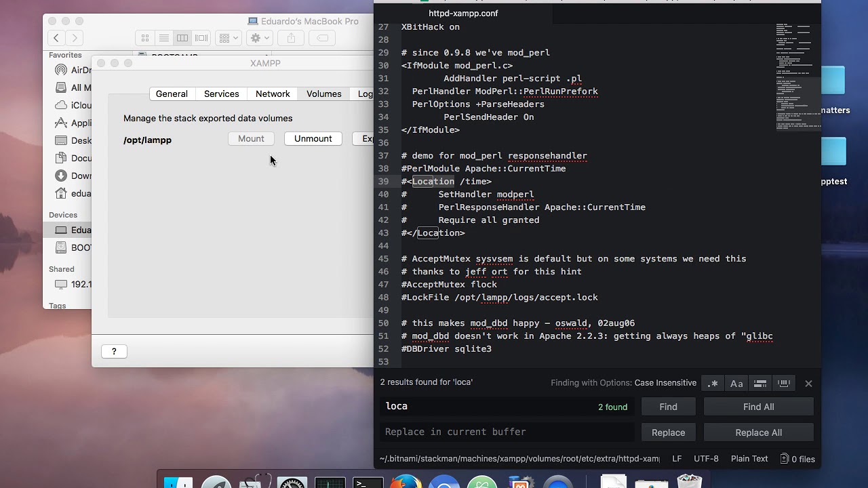Click the XAMPP help question mark button

coord(114,351)
